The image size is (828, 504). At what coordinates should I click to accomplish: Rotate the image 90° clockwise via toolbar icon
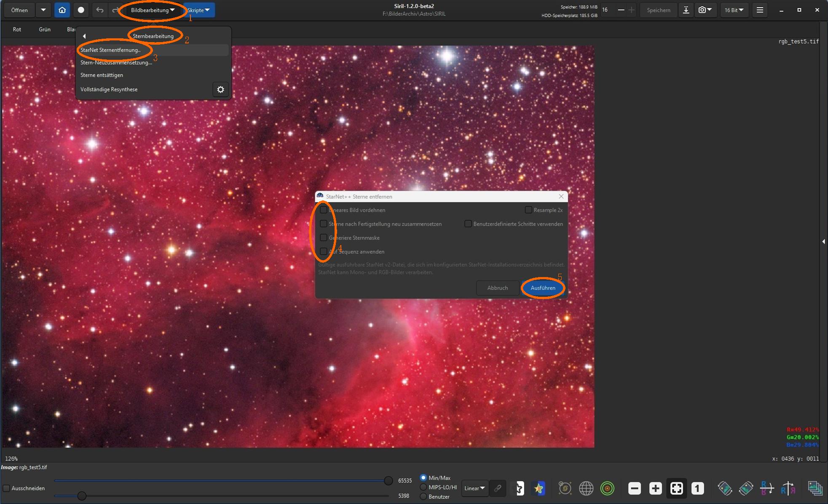pyautogui.click(x=746, y=488)
